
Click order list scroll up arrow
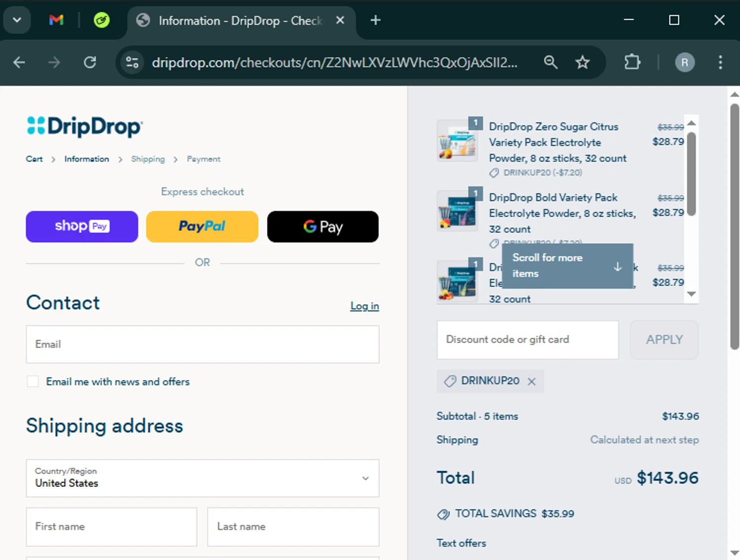coord(692,123)
